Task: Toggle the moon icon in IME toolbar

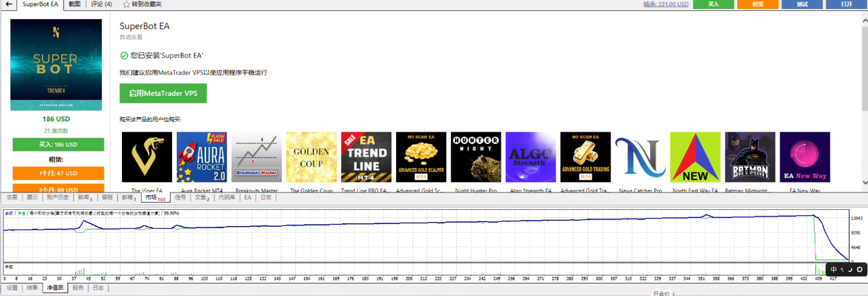Action: point(850,269)
